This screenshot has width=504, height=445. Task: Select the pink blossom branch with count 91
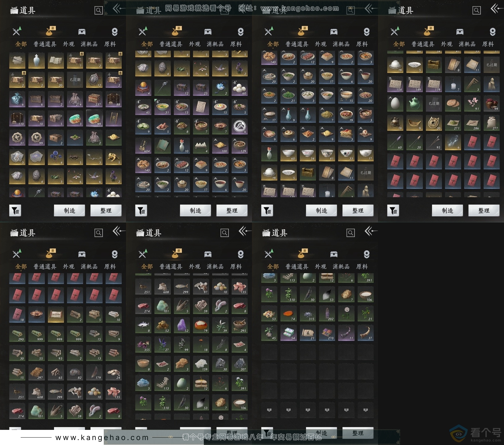472,103
